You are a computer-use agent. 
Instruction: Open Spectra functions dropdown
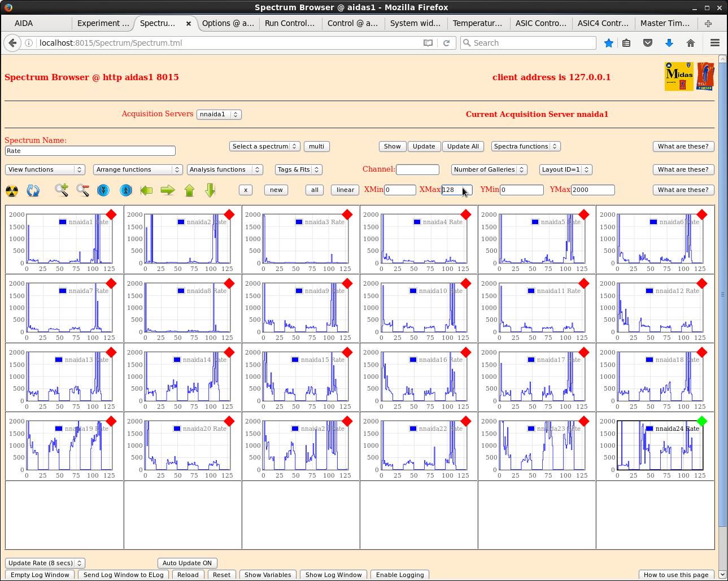[x=525, y=146]
